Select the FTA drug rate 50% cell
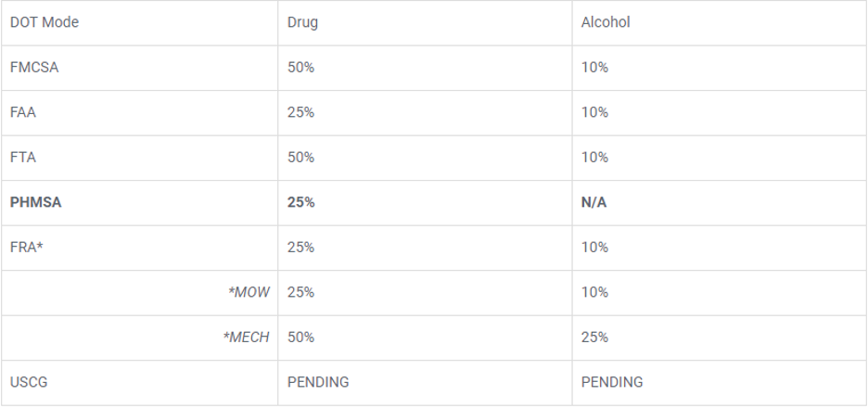 pos(300,158)
